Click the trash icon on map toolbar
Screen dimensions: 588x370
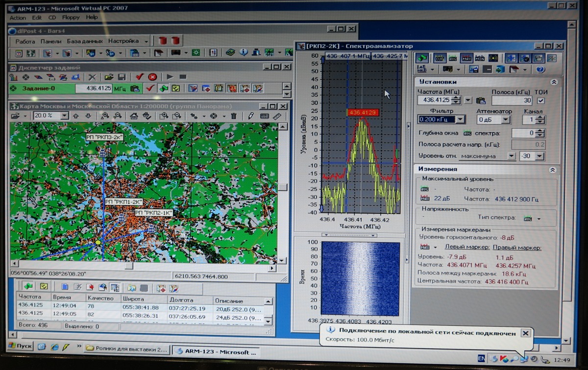pyautogui.click(x=234, y=116)
